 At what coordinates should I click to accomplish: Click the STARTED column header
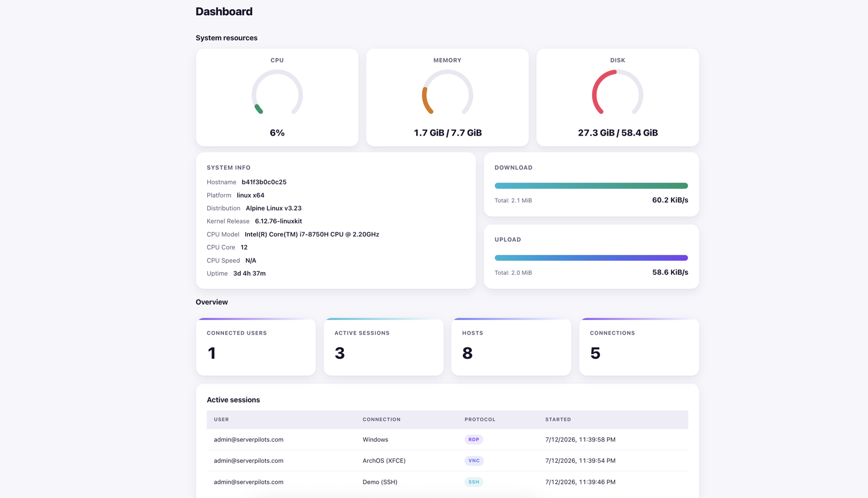[558, 419]
